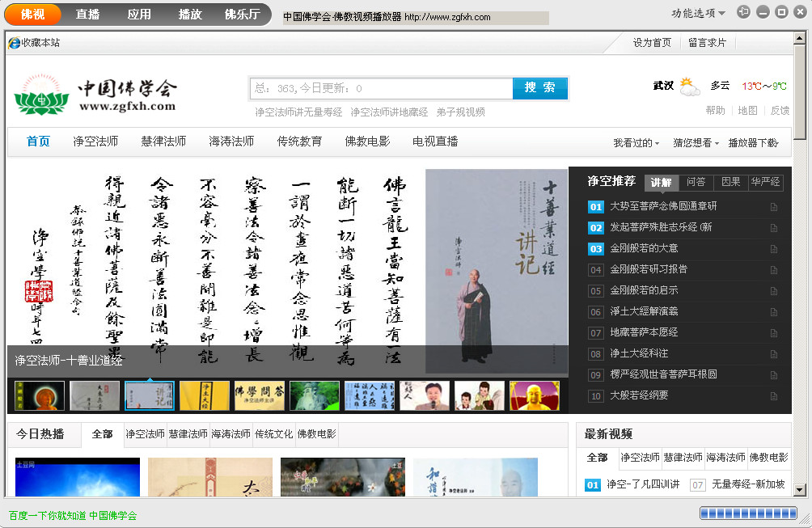
Task: Open 佛教电影 navigation item
Action: coord(367,142)
